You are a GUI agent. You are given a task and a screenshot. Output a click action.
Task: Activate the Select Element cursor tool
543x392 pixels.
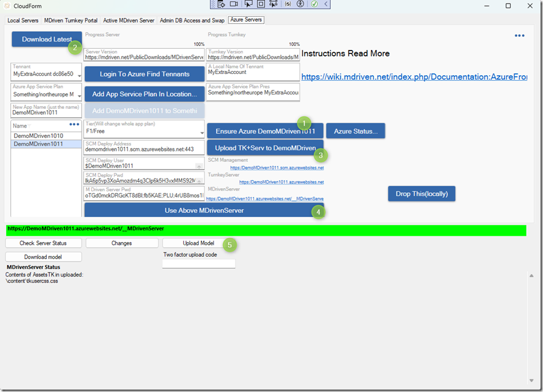point(248,4)
